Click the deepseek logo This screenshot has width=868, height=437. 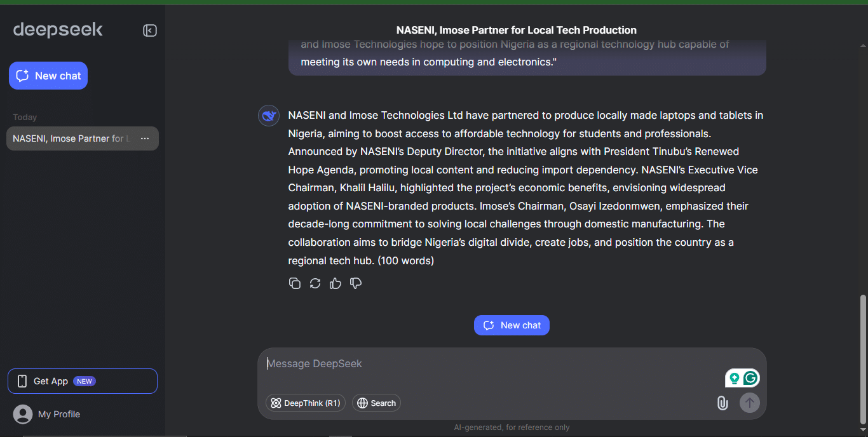pos(58,30)
